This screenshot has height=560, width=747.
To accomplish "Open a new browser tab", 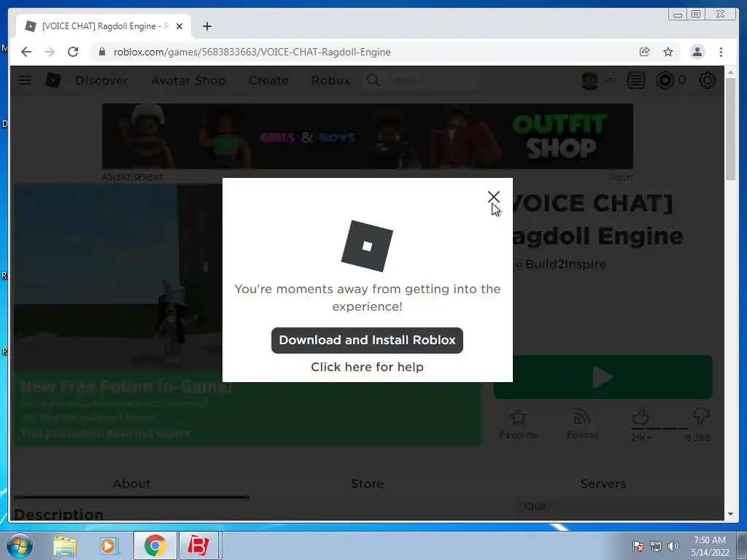I will [x=206, y=26].
